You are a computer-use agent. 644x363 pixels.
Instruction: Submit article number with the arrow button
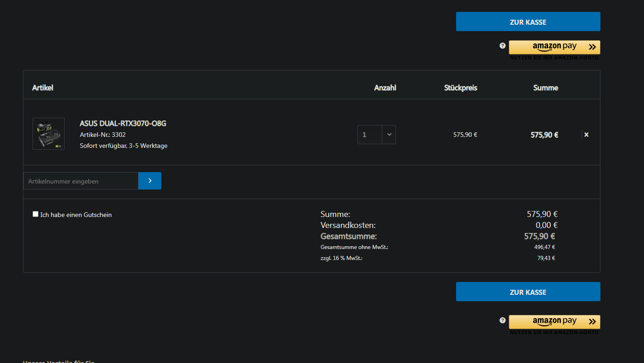[150, 181]
